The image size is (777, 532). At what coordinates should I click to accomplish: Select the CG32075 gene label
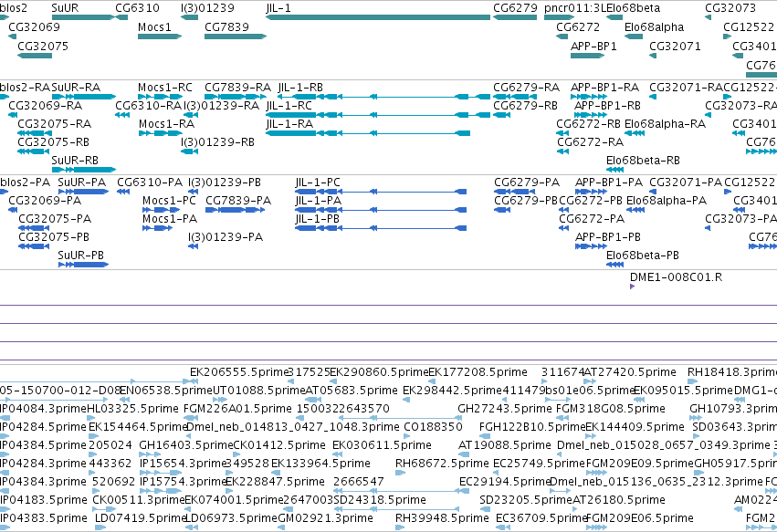[43, 46]
